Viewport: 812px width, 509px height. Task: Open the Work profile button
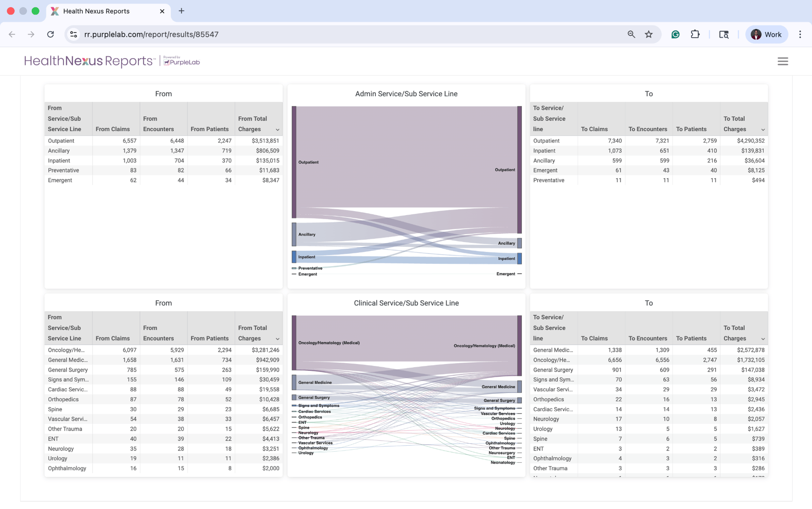coord(766,35)
